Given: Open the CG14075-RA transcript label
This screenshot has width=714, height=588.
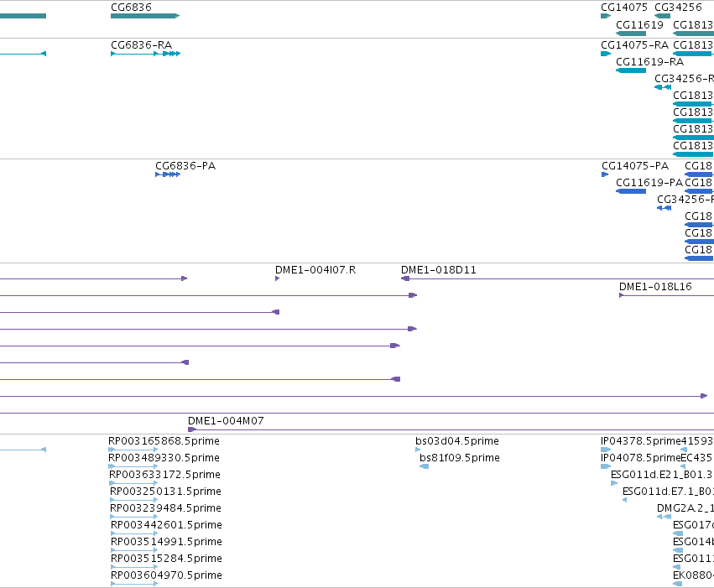Looking at the screenshot, I should coord(634,45).
